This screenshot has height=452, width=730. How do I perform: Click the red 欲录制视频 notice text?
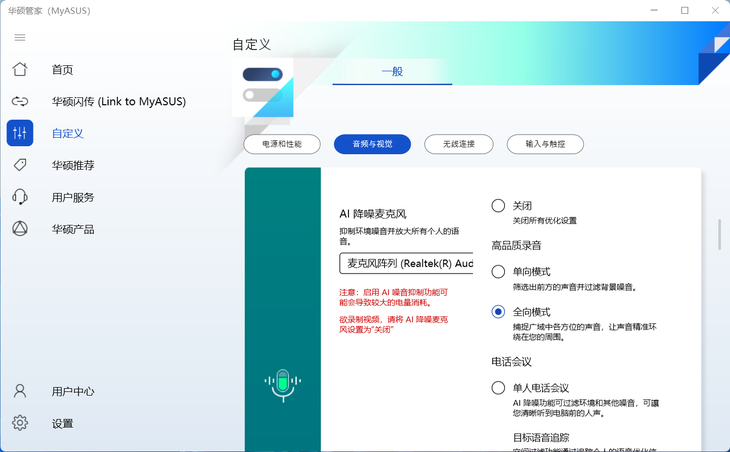click(x=393, y=324)
